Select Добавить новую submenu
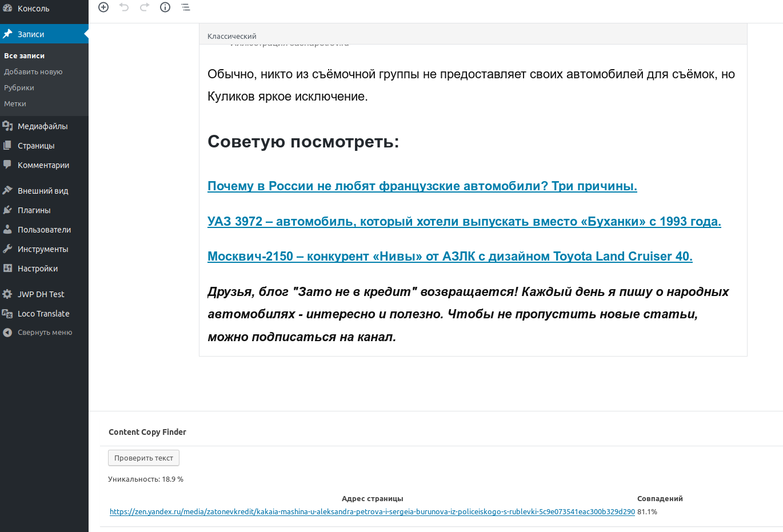783x532 pixels. (x=33, y=71)
